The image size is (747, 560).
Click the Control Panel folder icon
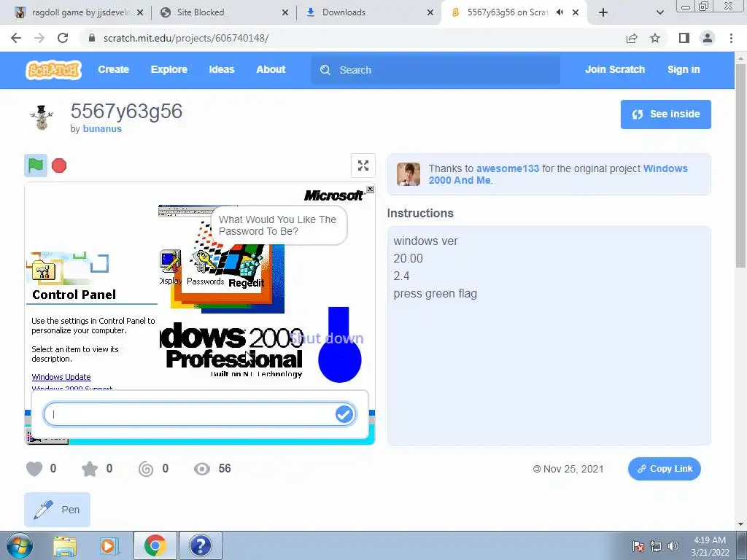coord(43,271)
